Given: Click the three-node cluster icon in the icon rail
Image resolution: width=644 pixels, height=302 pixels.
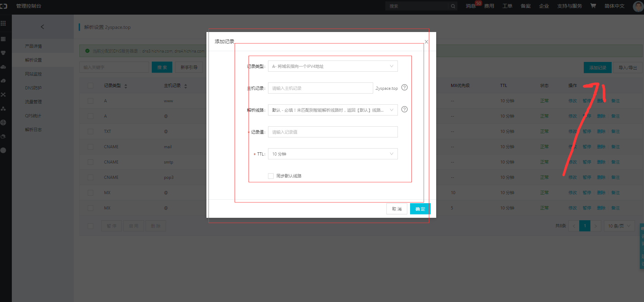Looking at the screenshot, I should pos(3,109).
